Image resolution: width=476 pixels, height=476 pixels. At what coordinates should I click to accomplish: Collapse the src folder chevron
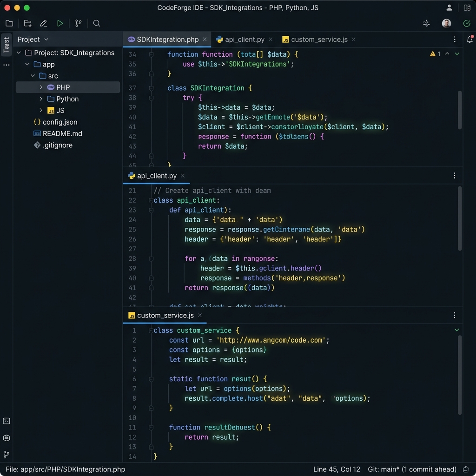pyautogui.click(x=33, y=76)
